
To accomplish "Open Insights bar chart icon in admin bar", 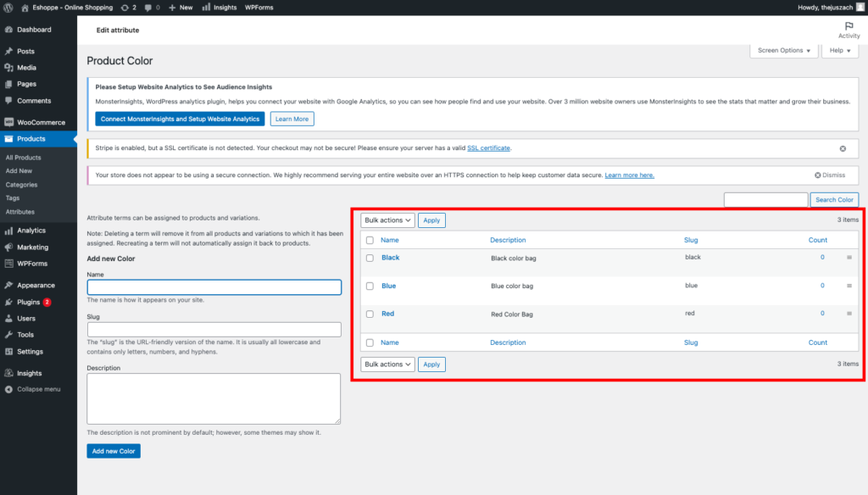I will click(206, 7).
